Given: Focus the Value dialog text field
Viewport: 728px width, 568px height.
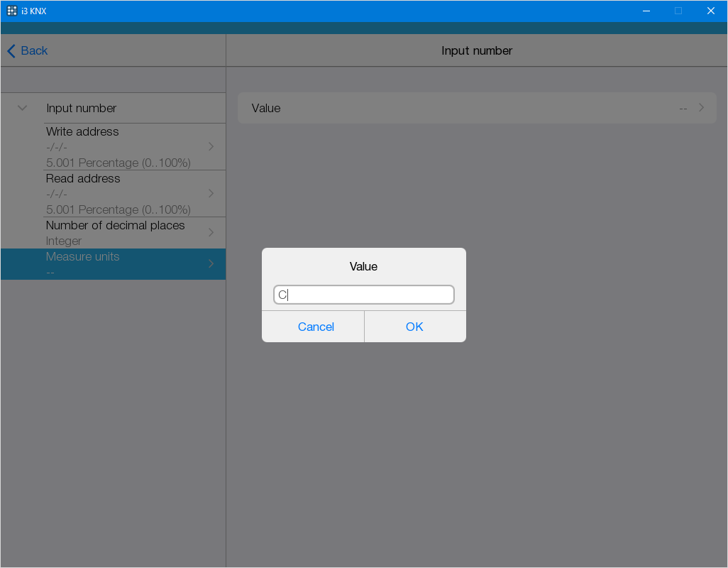Looking at the screenshot, I should coord(363,295).
